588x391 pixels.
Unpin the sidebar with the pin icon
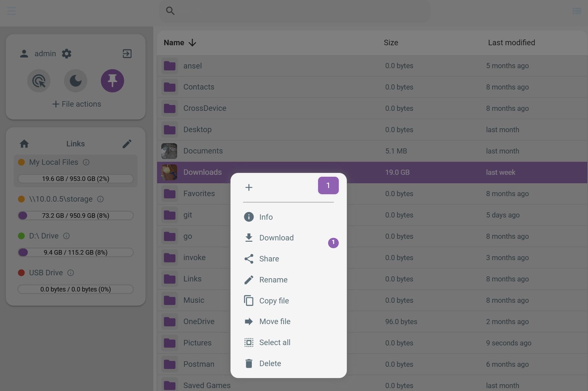click(x=112, y=81)
